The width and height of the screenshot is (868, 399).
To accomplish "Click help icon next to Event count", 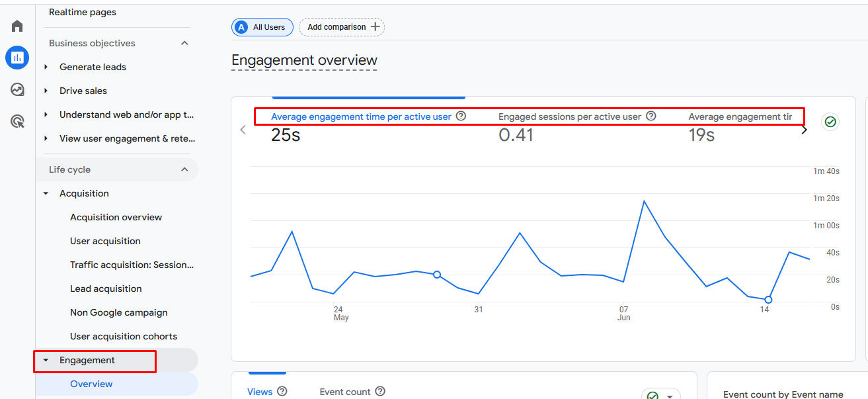I will (x=380, y=391).
